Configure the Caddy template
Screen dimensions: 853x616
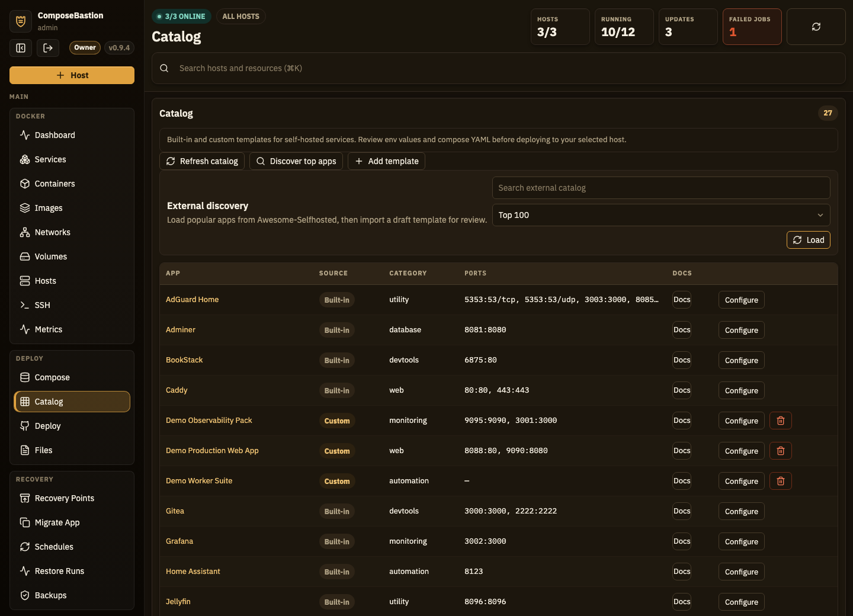click(x=741, y=390)
